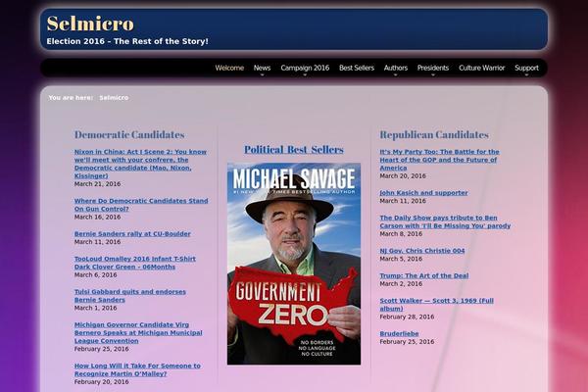
Task: Open NJ Gov. Chris Christie 004 link
Action: [x=422, y=251]
